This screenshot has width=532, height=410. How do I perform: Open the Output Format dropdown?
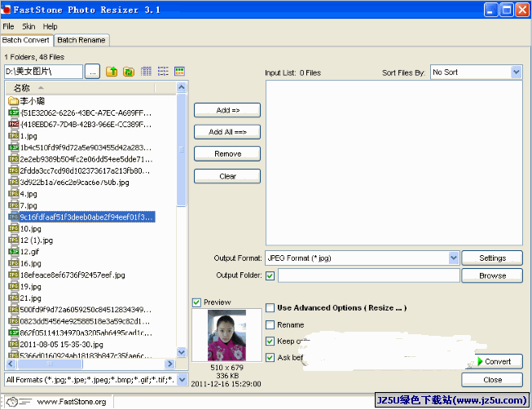tap(454, 258)
